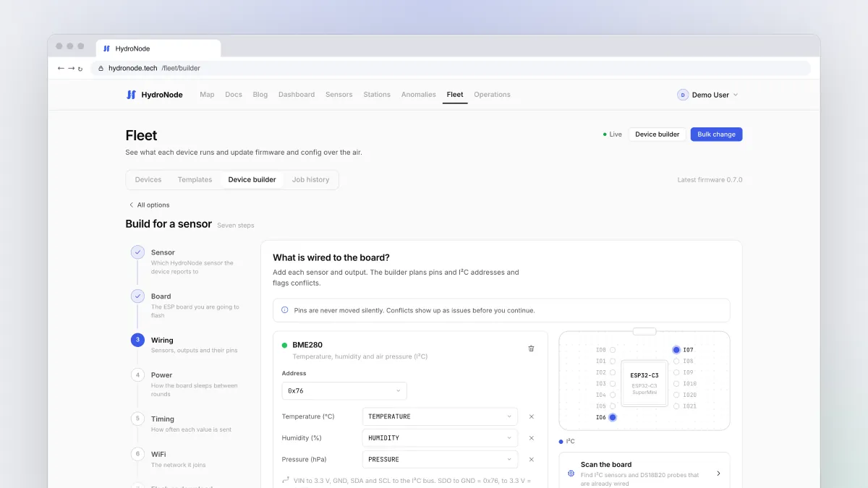Switch to the Templates tab

(x=195, y=179)
